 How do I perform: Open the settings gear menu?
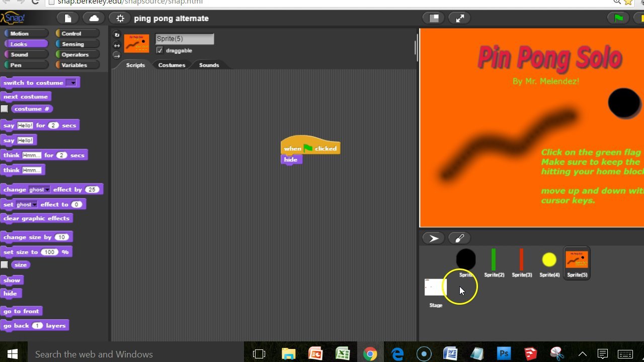(119, 18)
